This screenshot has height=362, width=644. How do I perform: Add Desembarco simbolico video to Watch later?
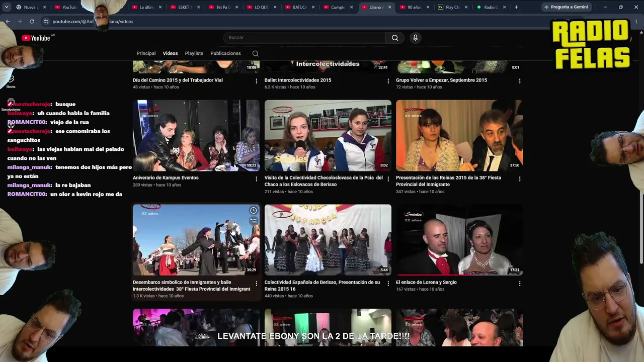point(254,211)
